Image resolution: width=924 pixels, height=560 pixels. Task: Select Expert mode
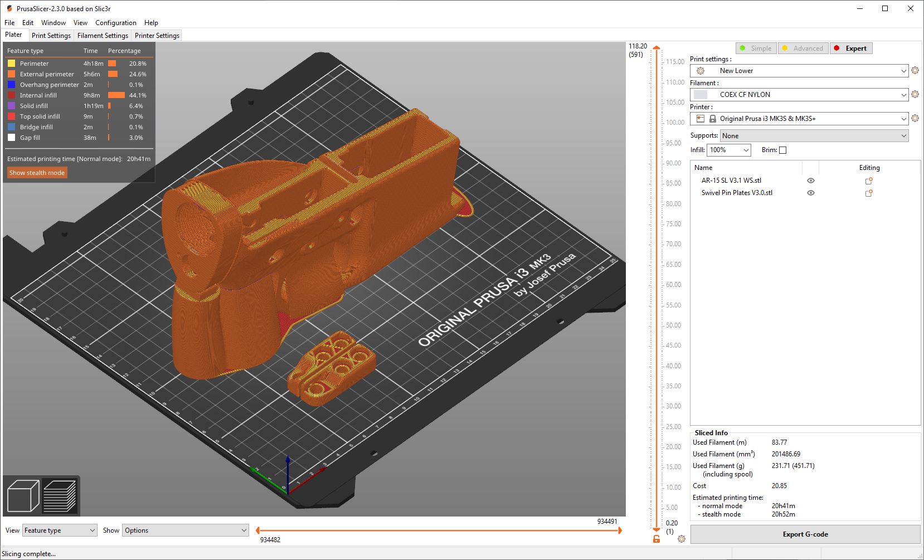click(x=851, y=48)
